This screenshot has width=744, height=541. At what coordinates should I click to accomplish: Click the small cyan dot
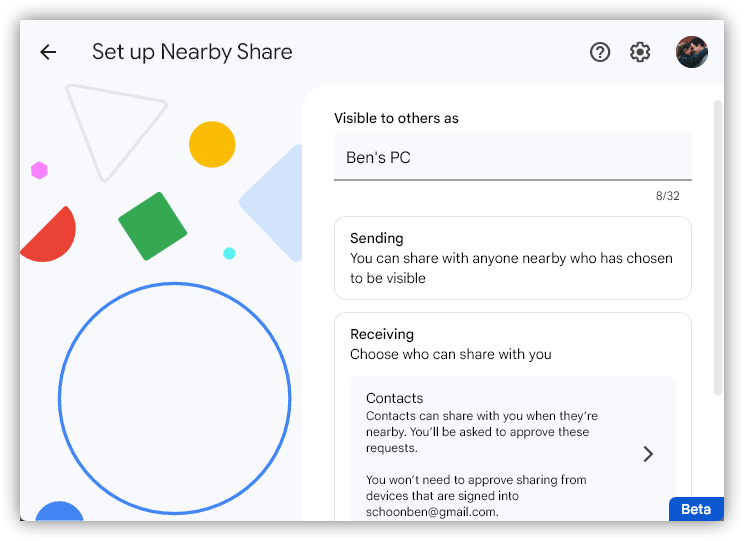[229, 253]
